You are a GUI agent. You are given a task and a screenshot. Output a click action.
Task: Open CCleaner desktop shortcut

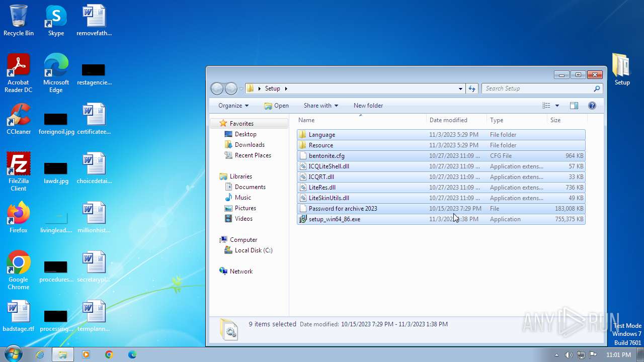[x=19, y=119]
